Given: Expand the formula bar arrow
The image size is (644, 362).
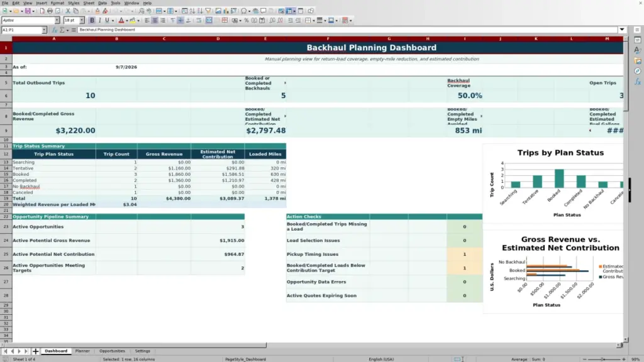Looking at the screenshot, I should coord(622,30).
